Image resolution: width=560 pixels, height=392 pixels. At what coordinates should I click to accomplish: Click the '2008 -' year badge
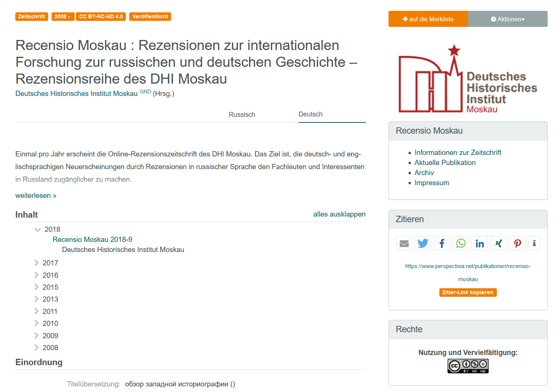(62, 16)
